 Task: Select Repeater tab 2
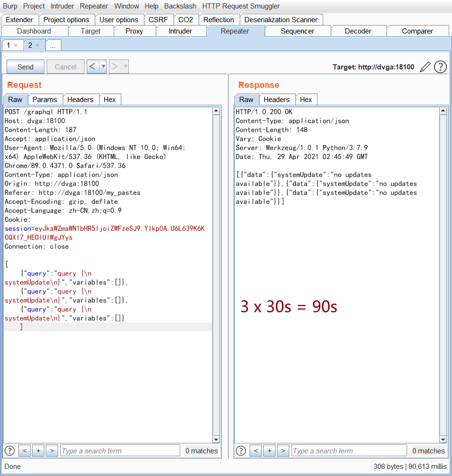click(x=30, y=45)
